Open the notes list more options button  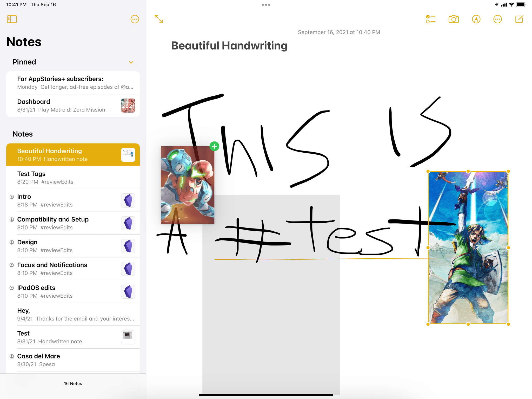click(x=135, y=19)
